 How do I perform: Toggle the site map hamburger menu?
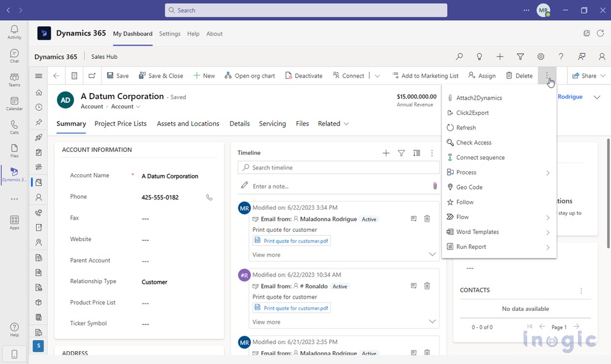click(x=39, y=76)
